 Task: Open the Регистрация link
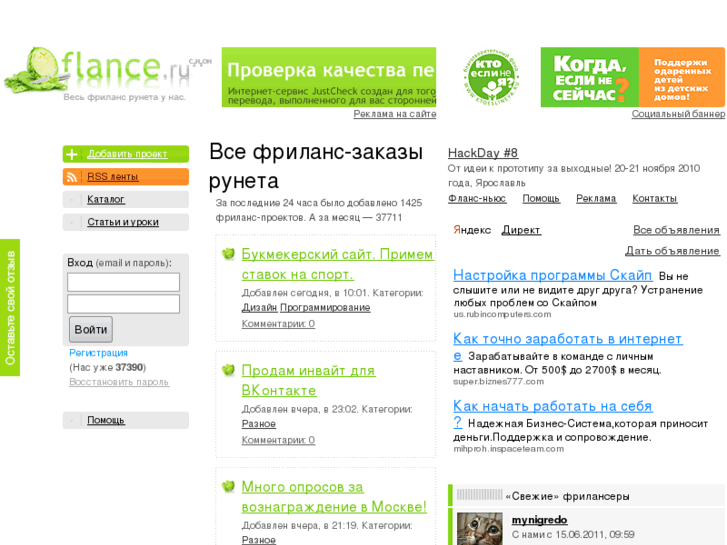point(98,353)
